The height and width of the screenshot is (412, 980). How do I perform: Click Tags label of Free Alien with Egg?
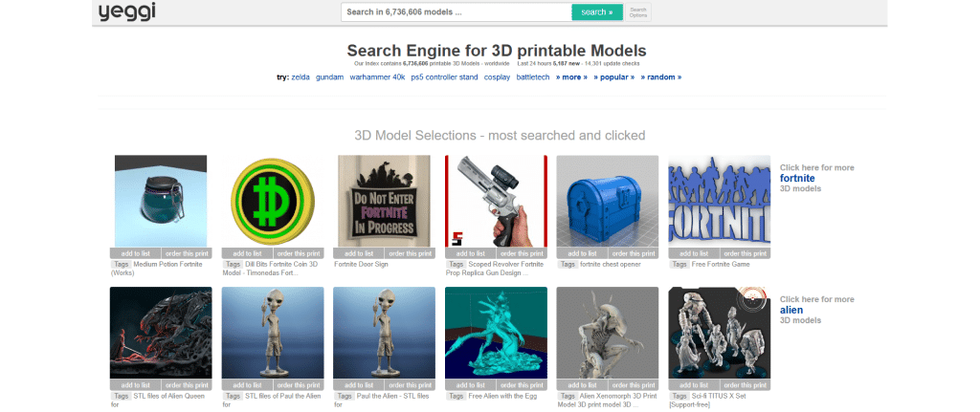[457, 397]
